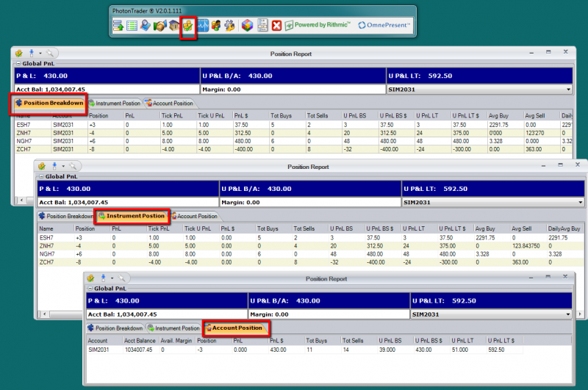Viewport: 588px width, 390px height.
Task: Click the multicolored cube icon in toolbar
Action: (247, 26)
